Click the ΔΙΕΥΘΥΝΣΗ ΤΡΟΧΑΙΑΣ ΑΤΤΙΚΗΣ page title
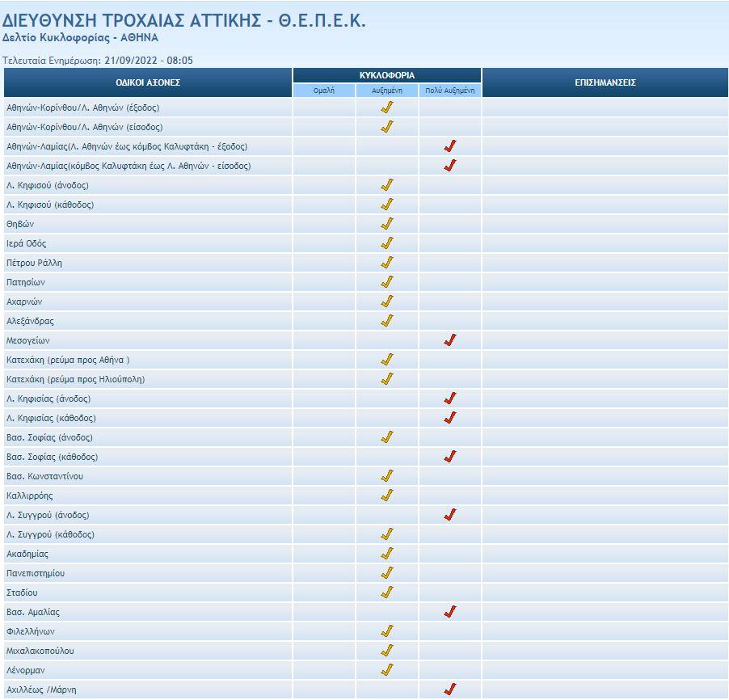Image resolution: width=729 pixels, height=700 pixels. coord(184,22)
